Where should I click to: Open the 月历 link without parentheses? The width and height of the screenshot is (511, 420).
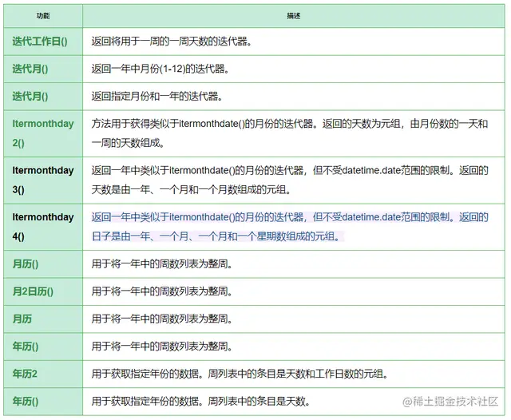[22, 319]
